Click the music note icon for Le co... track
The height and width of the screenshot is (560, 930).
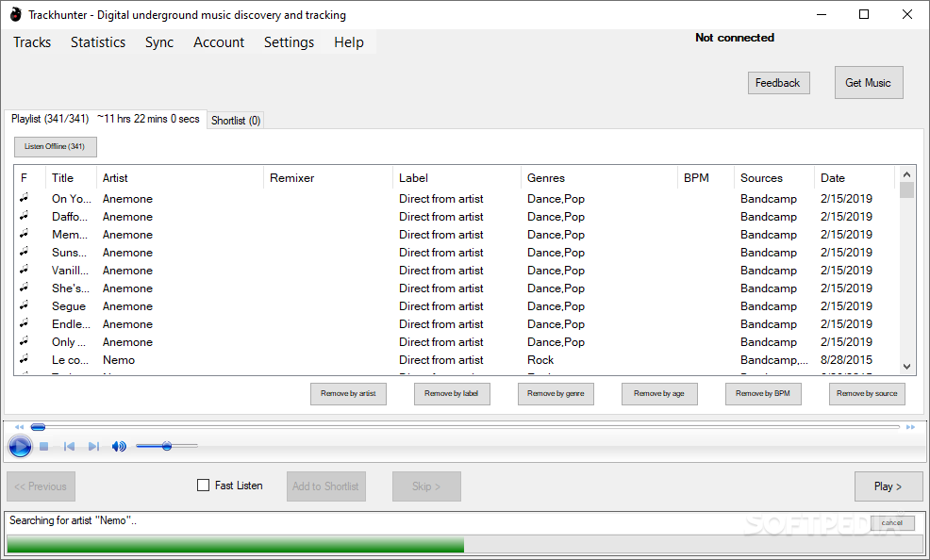click(x=25, y=359)
